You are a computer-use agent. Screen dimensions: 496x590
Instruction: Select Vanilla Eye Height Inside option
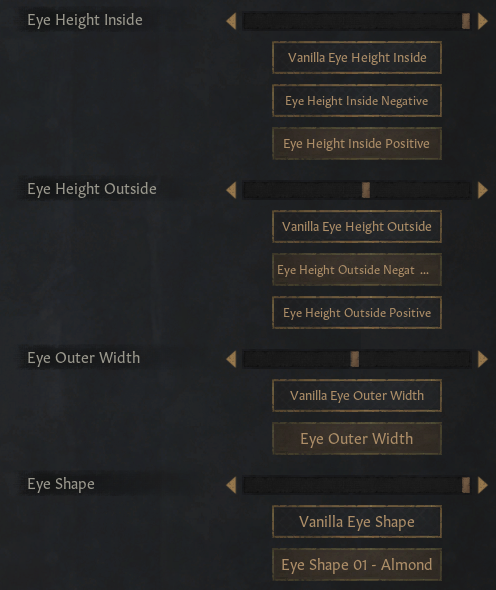pos(357,58)
